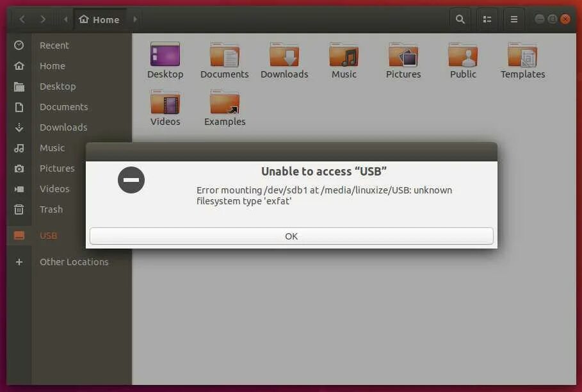The image size is (582, 392).
Task: Open the hamburger menu button
Action: (514, 19)
